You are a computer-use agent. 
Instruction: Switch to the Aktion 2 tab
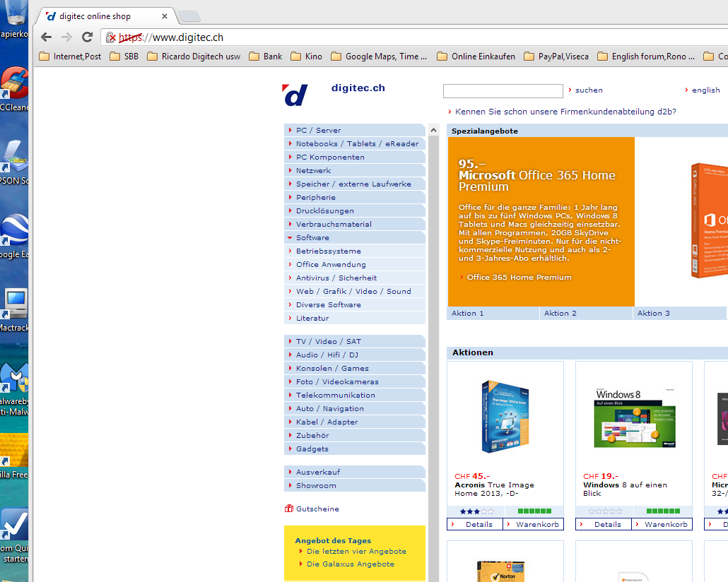coord(560,314)
